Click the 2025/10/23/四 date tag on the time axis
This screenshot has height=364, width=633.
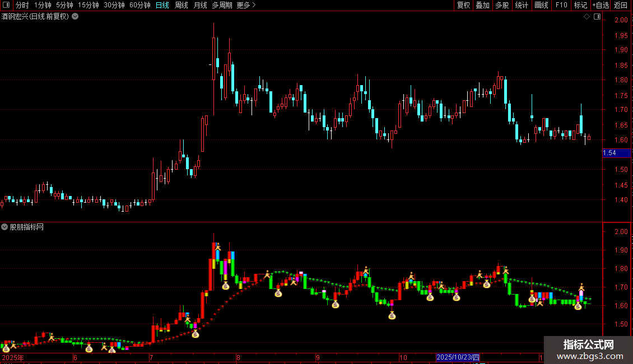[458, 357]
